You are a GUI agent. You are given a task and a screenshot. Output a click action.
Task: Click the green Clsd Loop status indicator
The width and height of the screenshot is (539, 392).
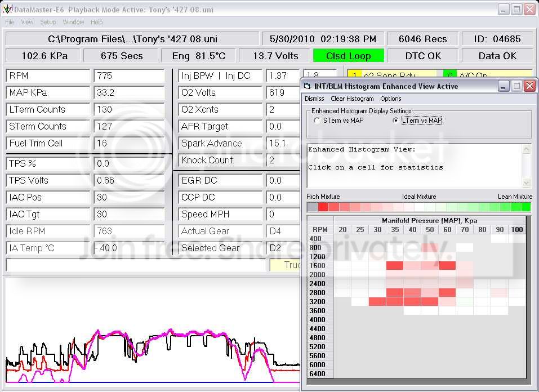348,56
